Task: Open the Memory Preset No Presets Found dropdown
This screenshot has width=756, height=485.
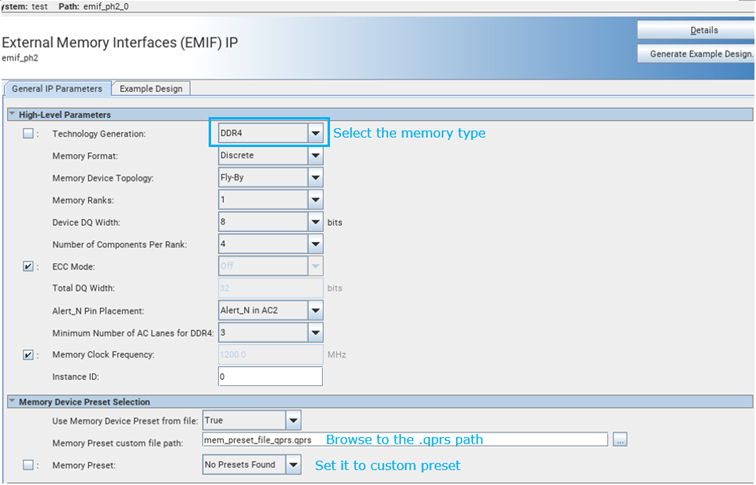Action: 252,465
